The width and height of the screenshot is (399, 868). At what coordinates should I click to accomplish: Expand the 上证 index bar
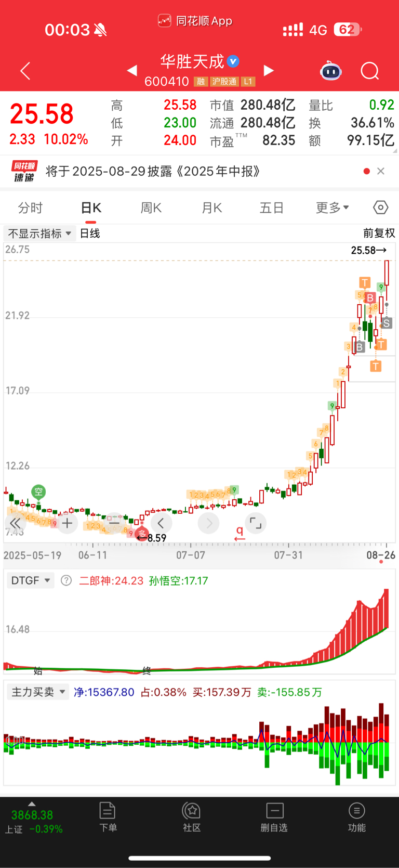(x=32, y=804)
